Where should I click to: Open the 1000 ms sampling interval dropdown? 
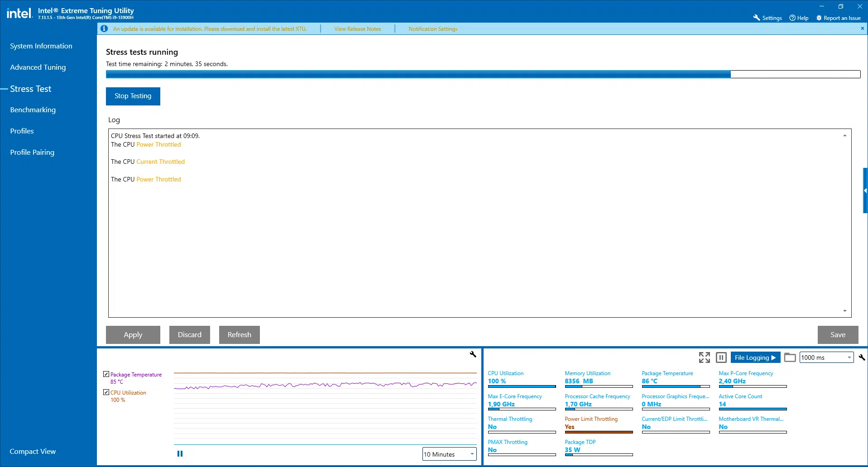pyautogui.click(x=827, y=357)
